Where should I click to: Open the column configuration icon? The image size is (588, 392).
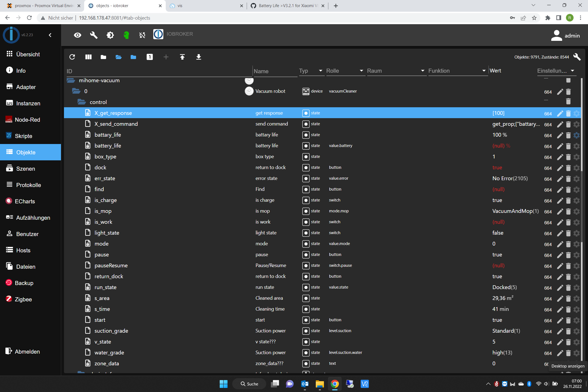88,57
